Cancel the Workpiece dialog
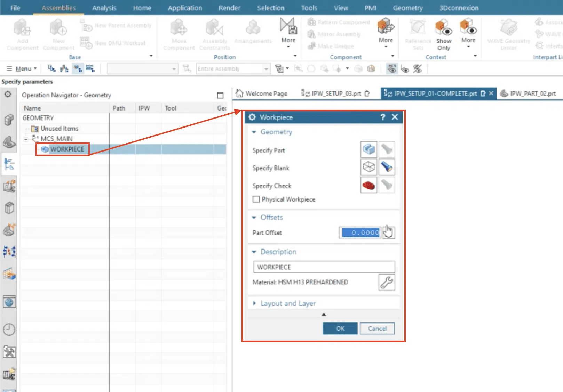Image resolution: width=563 pixels, height=392 pixels. pyautogui.click(x=377, y=328)
